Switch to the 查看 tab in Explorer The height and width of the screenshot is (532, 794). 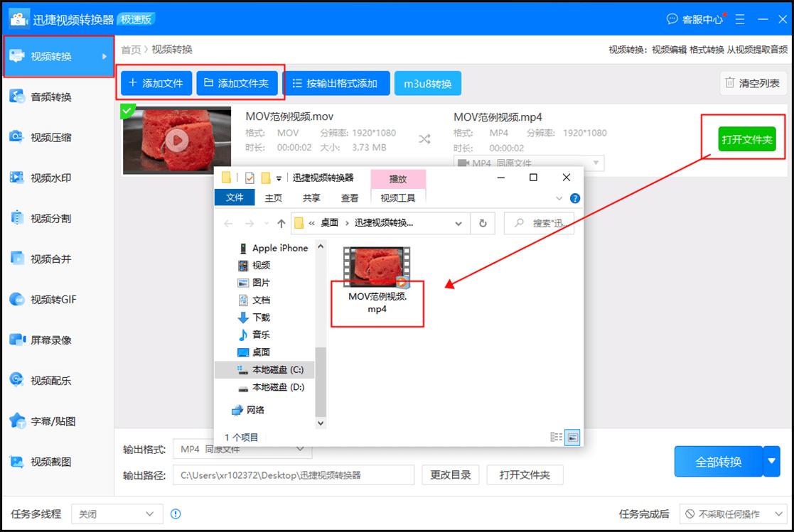(x=350, y=198)
